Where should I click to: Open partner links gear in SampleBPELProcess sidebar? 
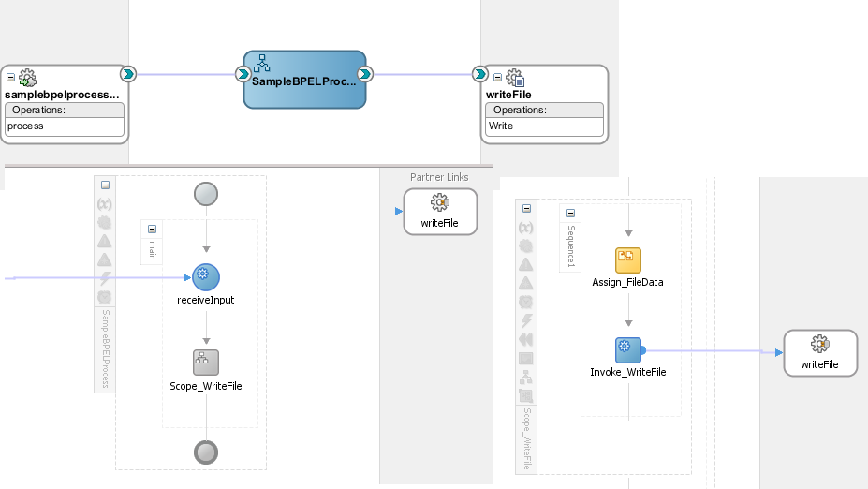(x=105, y=223)
